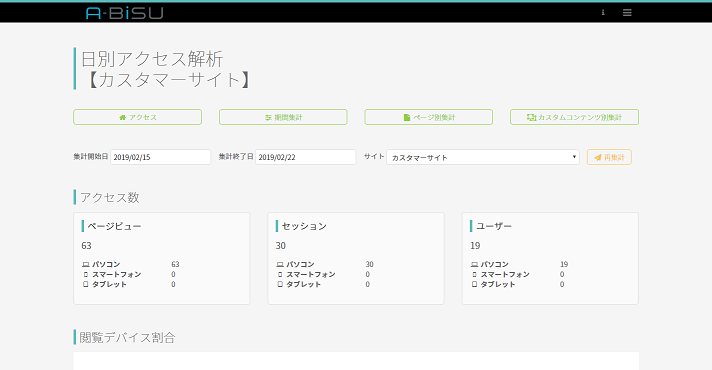Open the ページ別集計 tab button
Image resolution: width=712 pixels, height=370 pixels.
click(429, 117)
